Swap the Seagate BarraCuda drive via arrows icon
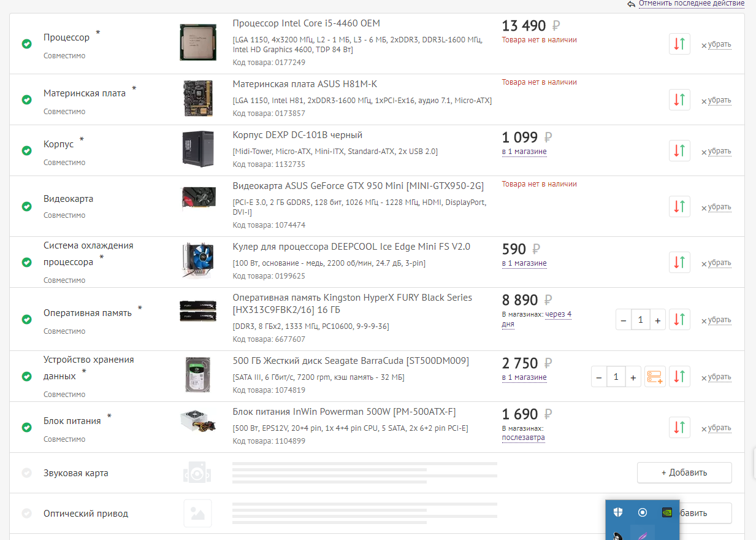 click(x=679, y=377)
